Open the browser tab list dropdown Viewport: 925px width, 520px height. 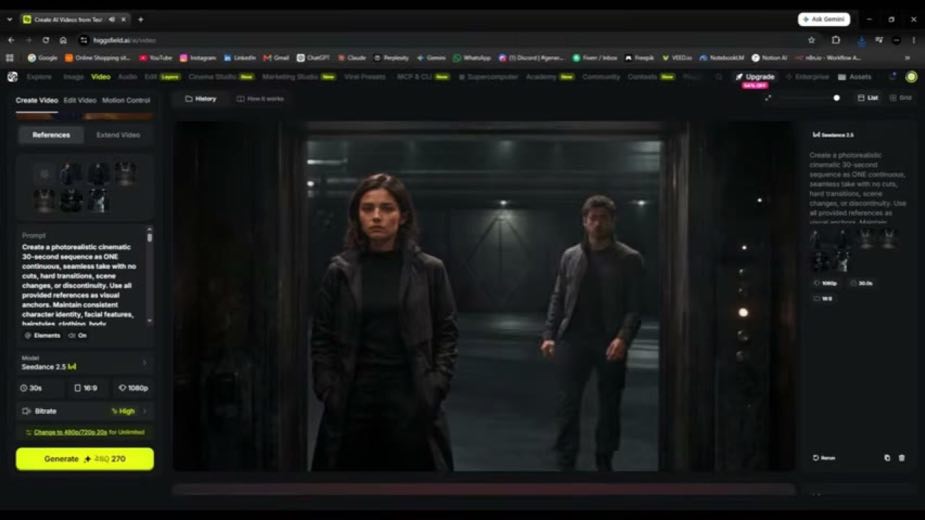click(9, 19)
